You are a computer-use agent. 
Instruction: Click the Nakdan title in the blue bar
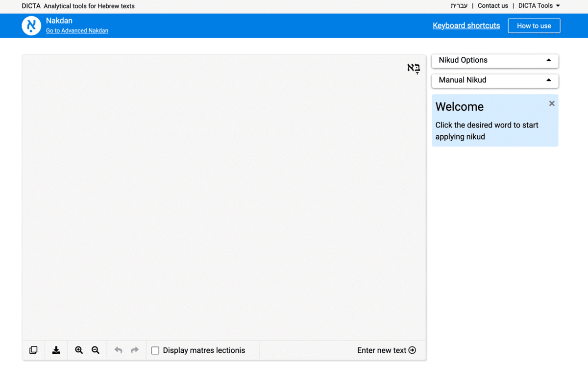[59, 21]
